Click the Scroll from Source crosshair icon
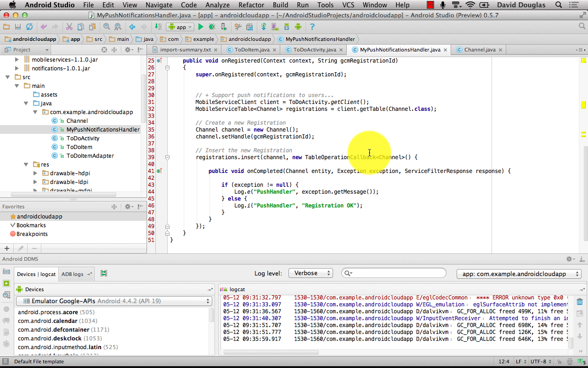Image resolution: width=588 pixels, height=368 pixels. pyautogui.click(x=104, y=50)
